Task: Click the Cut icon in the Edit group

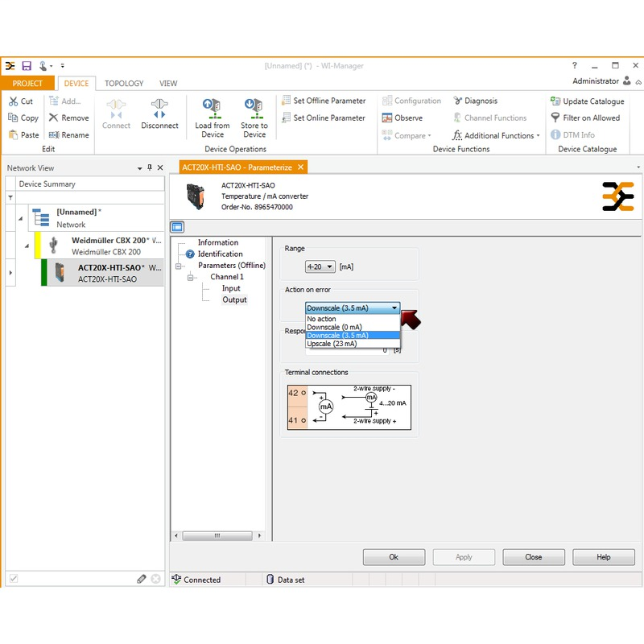Action: [14, 101]
